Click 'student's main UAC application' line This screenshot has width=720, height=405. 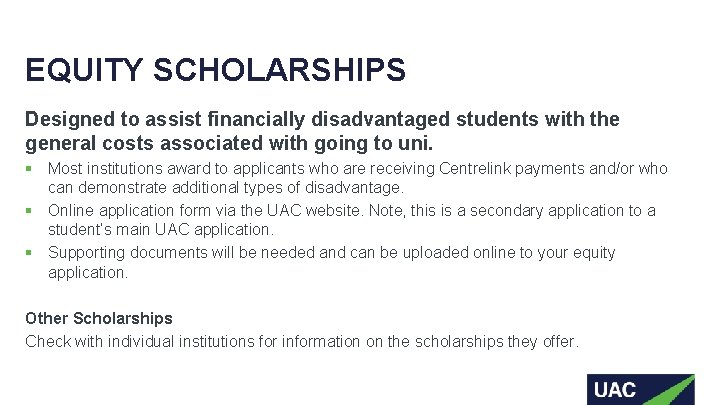[161, 230]
